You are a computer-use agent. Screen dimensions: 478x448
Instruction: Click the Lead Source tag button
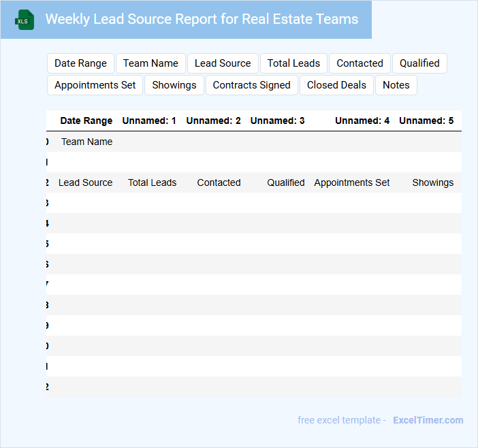pyautogui.click(x=223, y=63)
